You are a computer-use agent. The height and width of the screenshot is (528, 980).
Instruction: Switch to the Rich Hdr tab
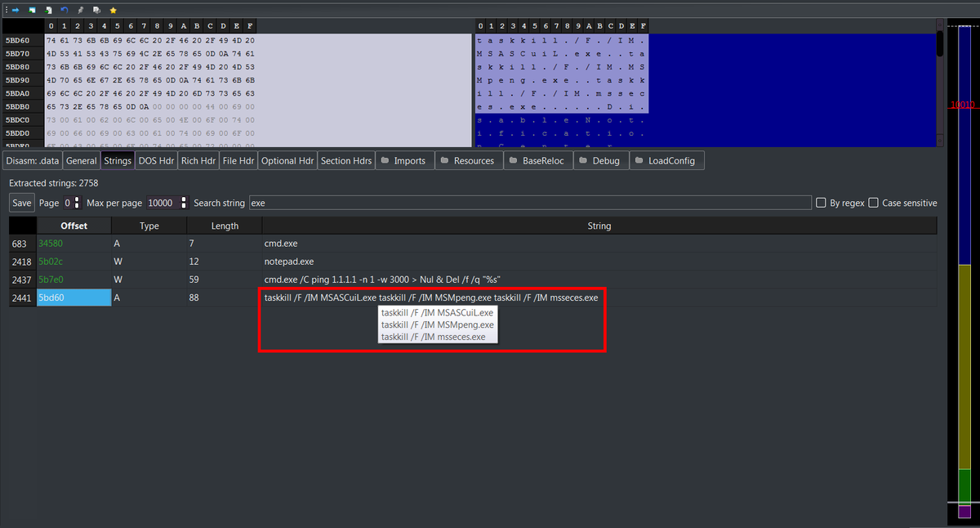(x=198, y=161)
